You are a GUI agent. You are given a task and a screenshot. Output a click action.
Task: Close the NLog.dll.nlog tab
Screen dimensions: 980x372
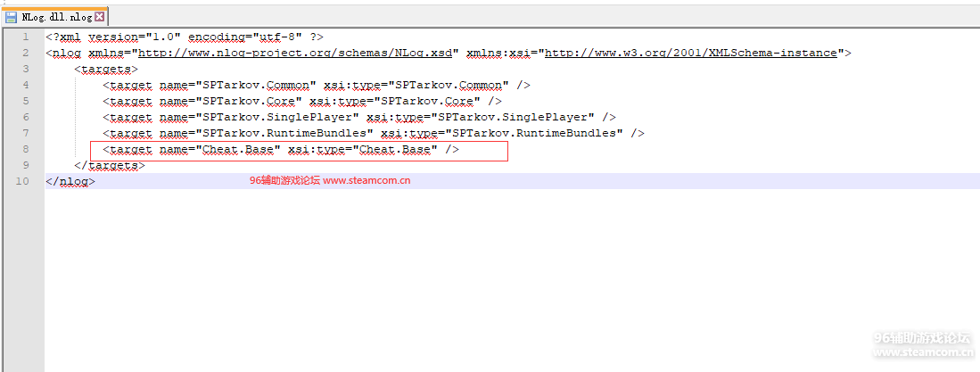point(99,17)
